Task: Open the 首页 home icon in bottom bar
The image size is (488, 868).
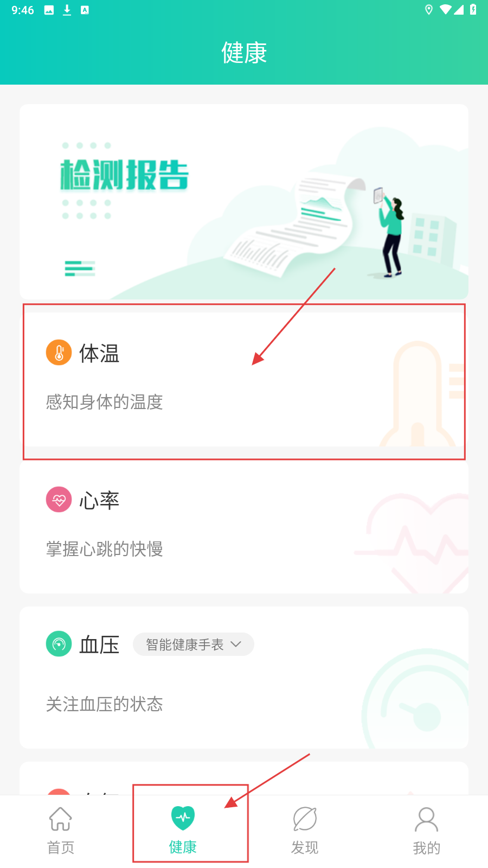Action: click(x=61, y=819)
